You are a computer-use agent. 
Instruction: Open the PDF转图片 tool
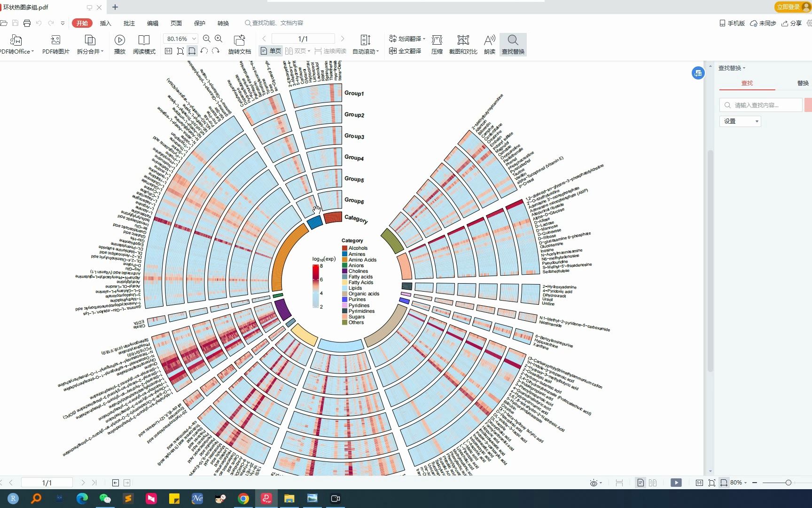pyautogui.click(x=55, y=45)
